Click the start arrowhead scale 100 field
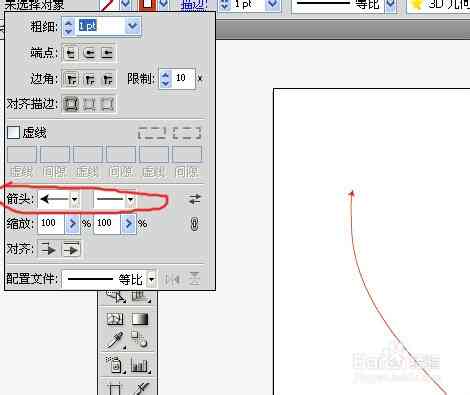The width and height of the screenshot is (470, 395). [x=51, y=223]
